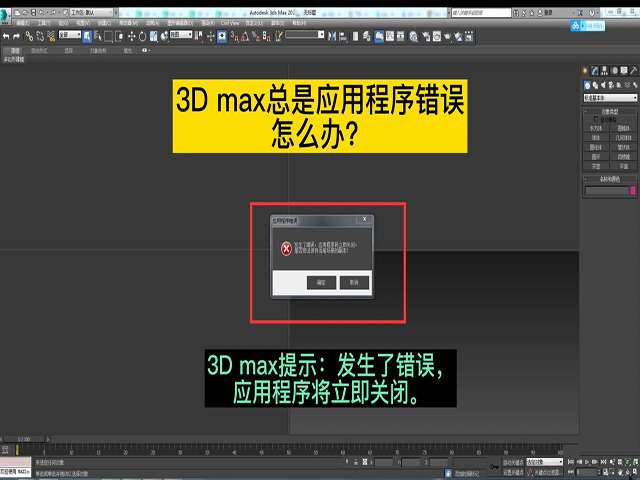Toggle Angle Snap on the toolbar

tap(245, 37)
